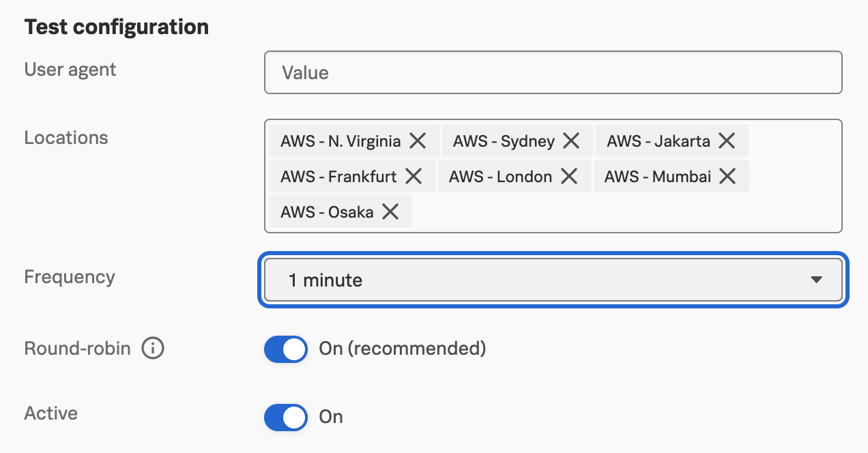
Task: Remove the AWS - Osaka location tag
Action: [390, 212]
